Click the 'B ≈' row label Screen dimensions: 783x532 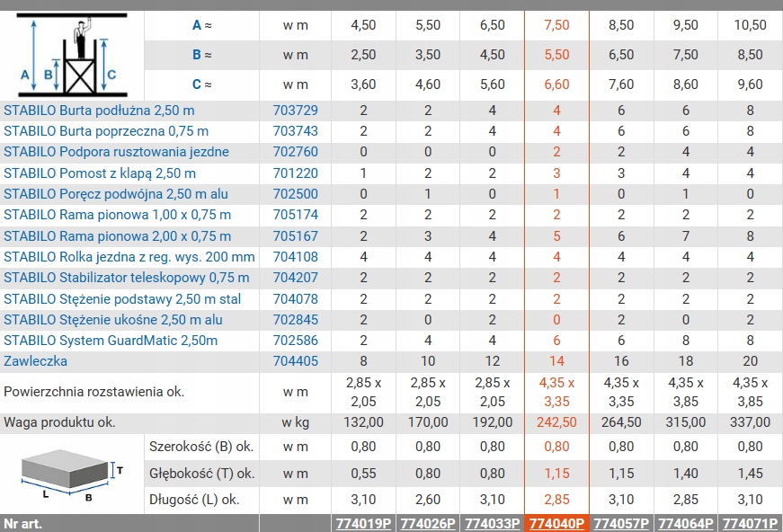coord(202,55)
